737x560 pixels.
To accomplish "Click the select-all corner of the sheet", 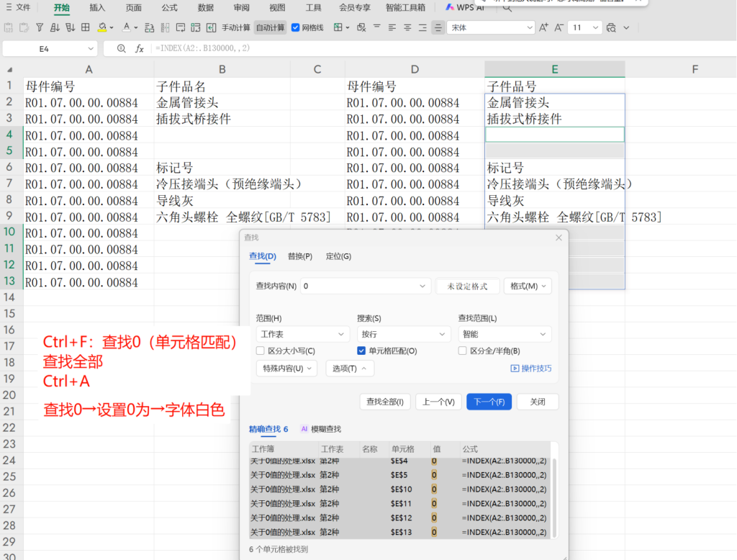I will tap(9, 70).
